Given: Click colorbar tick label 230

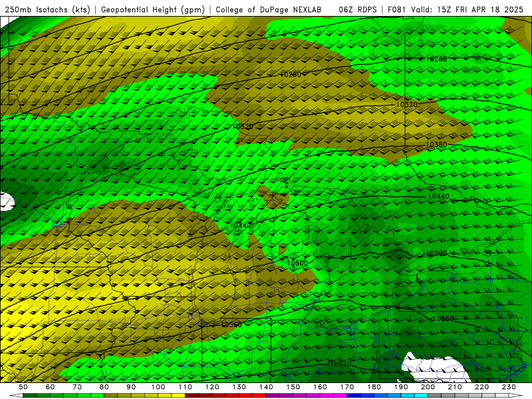Looking at the screenshot, I should point(509,387).
